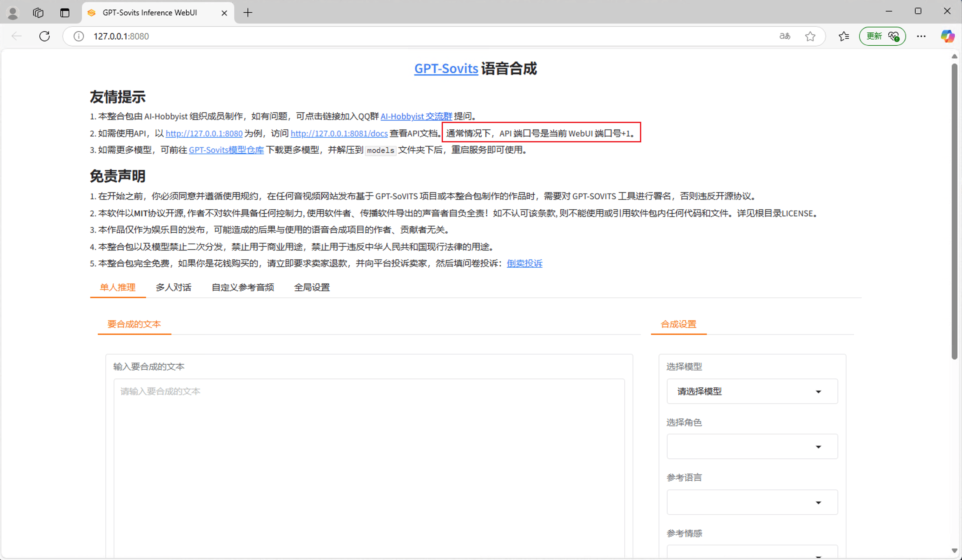Open the 自定义参考音频 tab

click(242, 287)
